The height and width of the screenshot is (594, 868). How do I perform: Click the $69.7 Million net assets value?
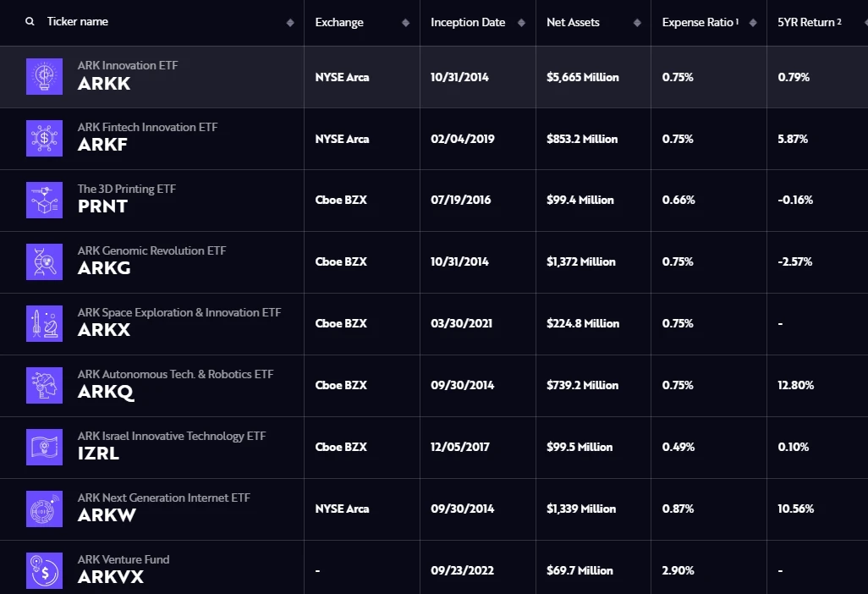point(580,570)
